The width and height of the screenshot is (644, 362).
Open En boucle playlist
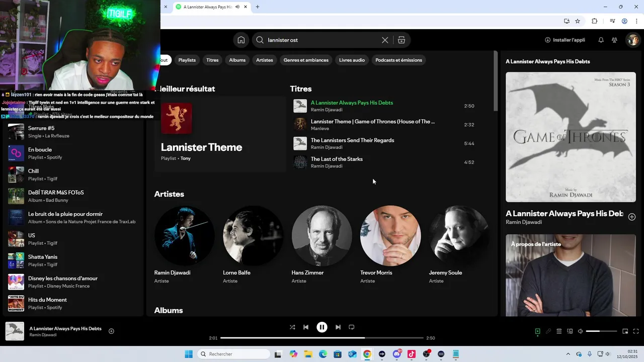tap(73, 153)
